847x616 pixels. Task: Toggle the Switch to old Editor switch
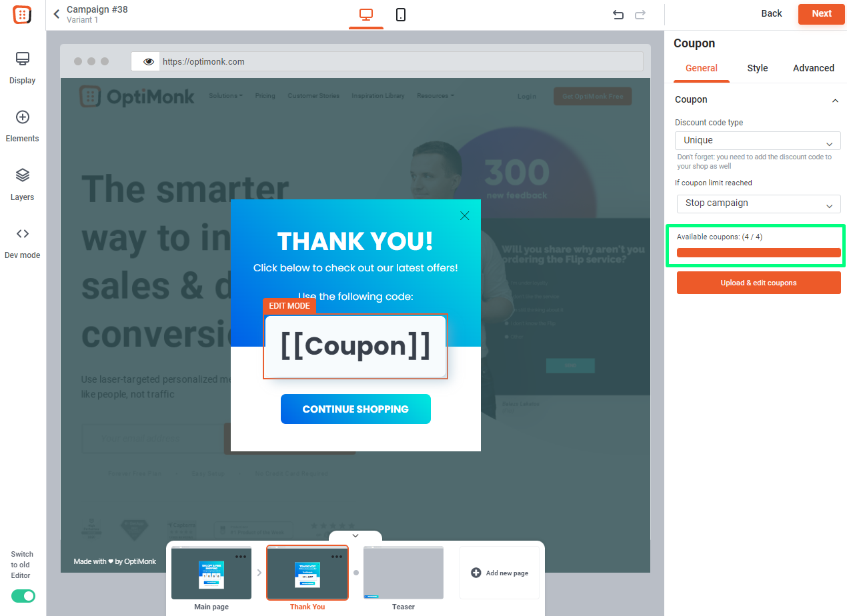tap(23, 596)
